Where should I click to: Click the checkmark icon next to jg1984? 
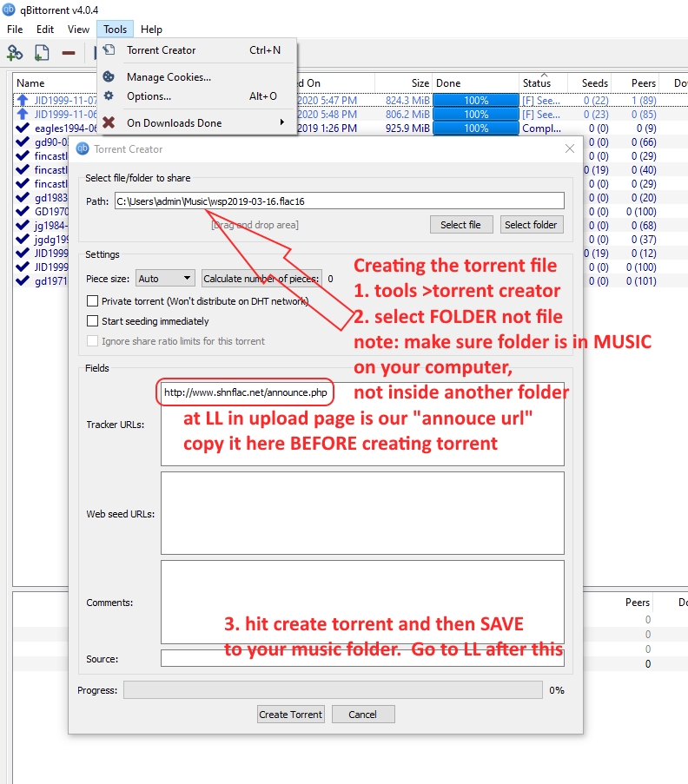(x=23, y=225)
